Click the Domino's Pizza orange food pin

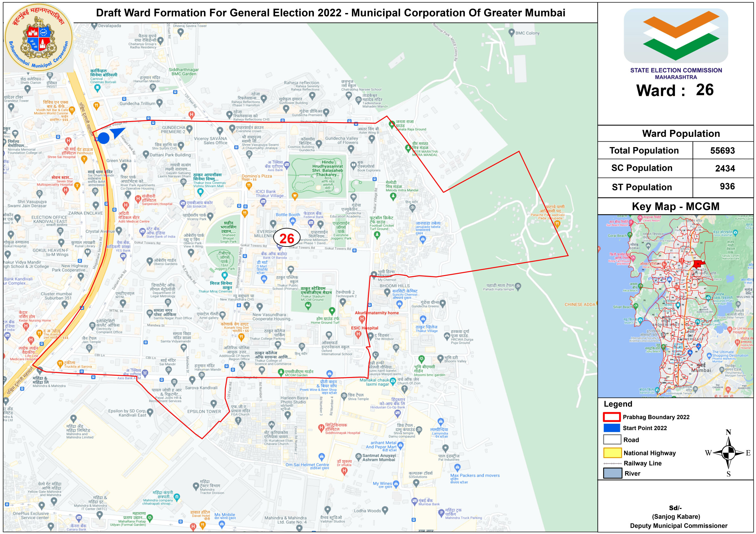249,186
